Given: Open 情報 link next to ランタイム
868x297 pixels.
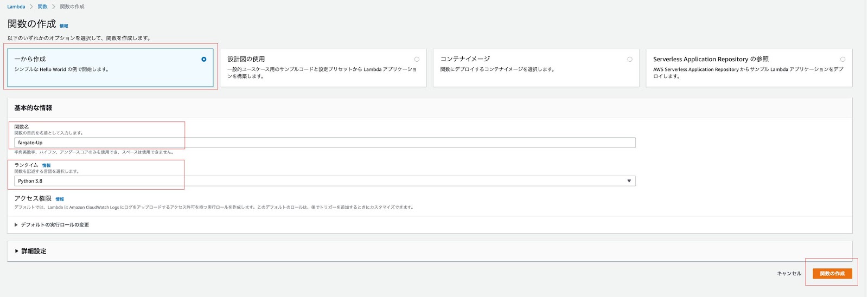Looking at the screenshot, I should click(47, 166).
